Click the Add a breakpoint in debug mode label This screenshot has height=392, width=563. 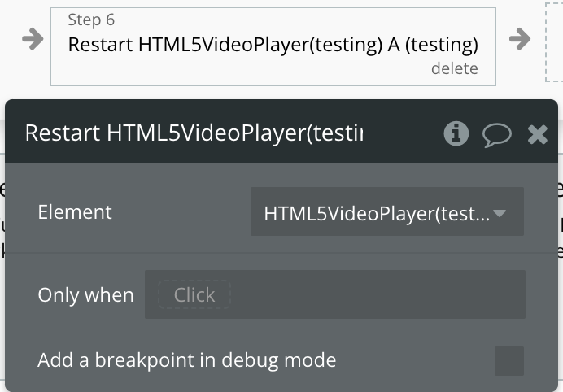[x=186, y=360]
